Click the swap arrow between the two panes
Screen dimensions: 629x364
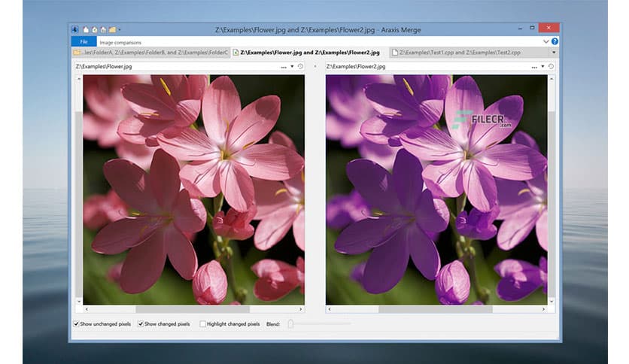(x=314, y=67)
